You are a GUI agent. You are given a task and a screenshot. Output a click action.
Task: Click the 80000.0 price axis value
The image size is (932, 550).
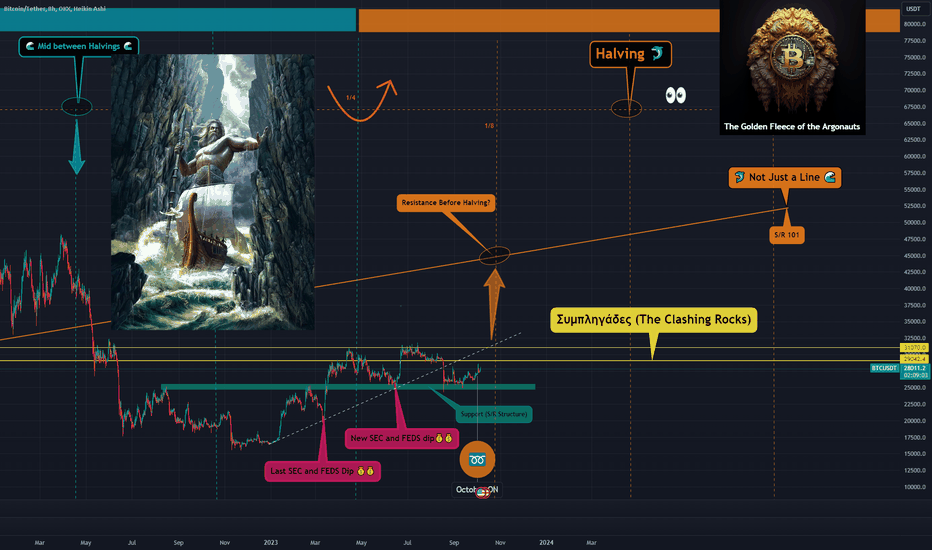coord(915,24)
